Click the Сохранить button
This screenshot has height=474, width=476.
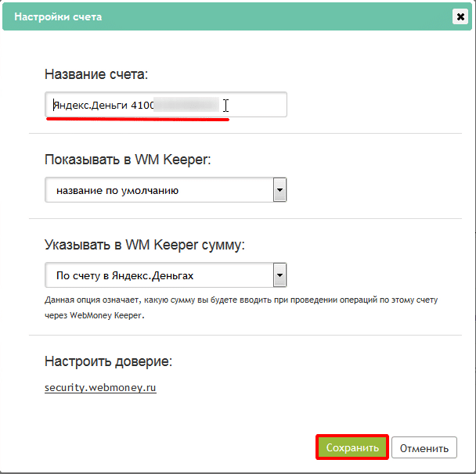352,447
